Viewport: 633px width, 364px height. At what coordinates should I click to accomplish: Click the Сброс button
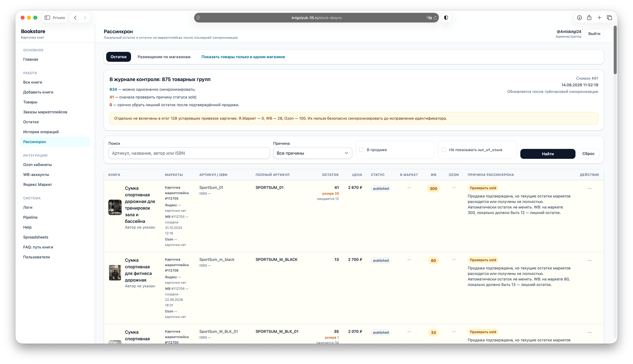pos(588,154)
